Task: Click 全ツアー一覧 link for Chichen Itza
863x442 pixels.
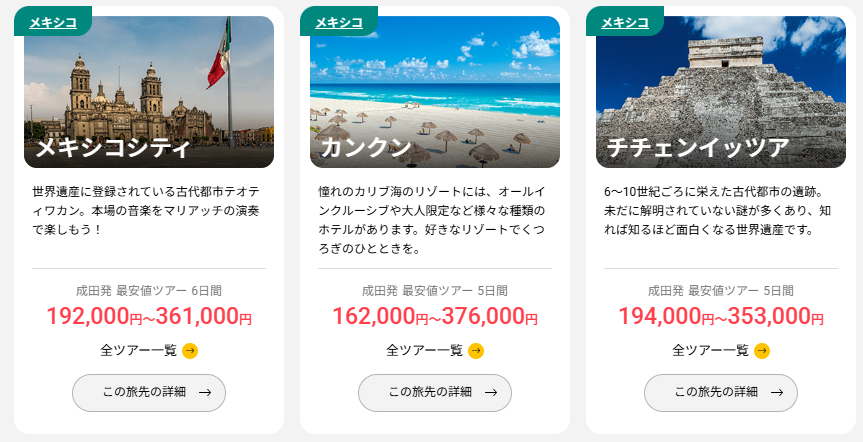Action: point(711,350)
